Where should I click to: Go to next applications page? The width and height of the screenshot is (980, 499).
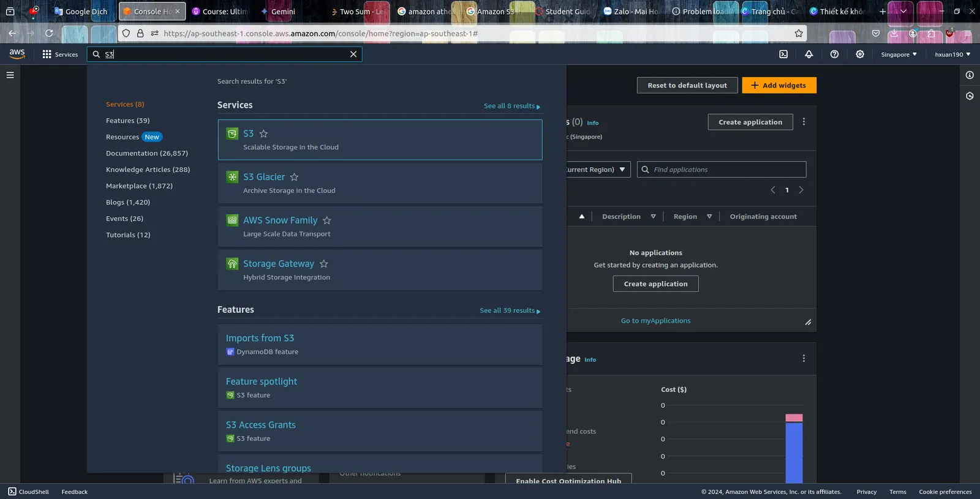(801, 190)
